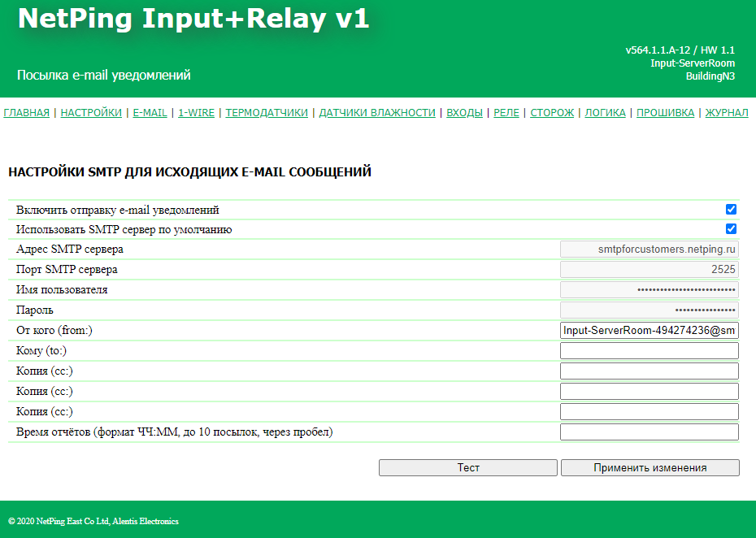Viewport: 756px width, 538px height.
Task: Click the third 'Копия (cc:)' field
Action: coord(649,411)
